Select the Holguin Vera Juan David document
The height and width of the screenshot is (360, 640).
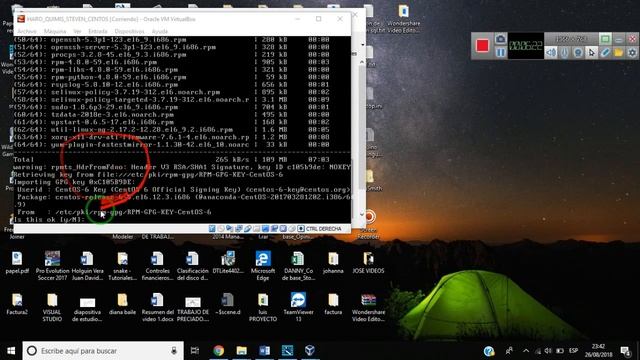click(87, 266)
